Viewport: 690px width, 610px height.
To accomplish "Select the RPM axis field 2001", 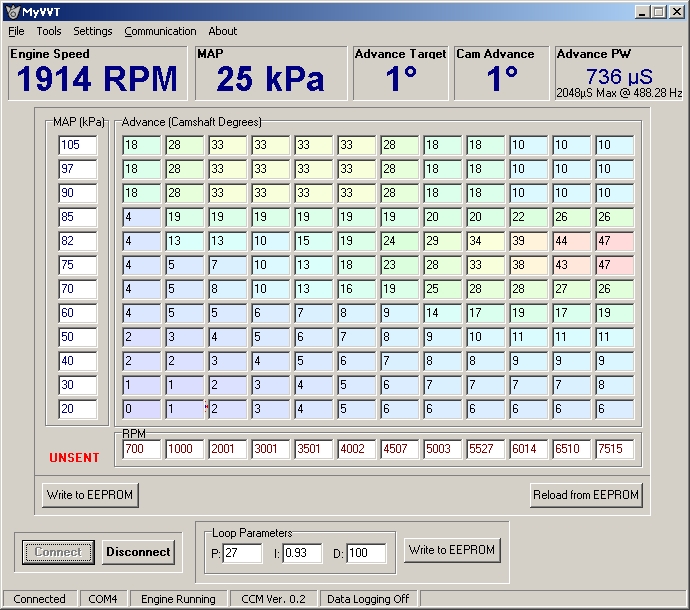I will [228, 449].
